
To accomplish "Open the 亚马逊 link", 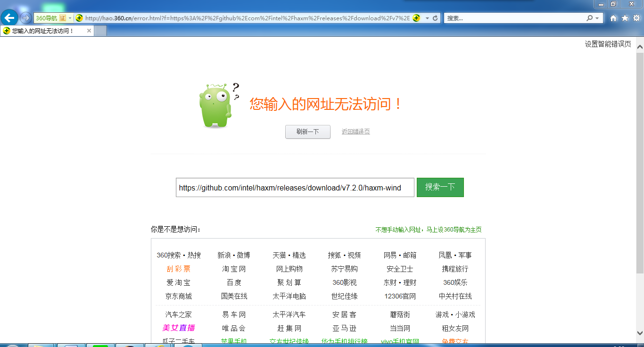I will 345,328.
